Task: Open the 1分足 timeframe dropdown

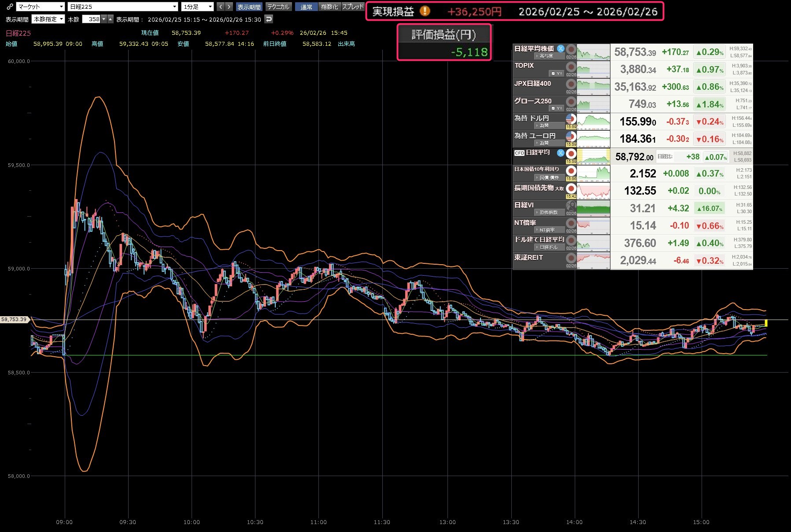Action: (198, 7)
